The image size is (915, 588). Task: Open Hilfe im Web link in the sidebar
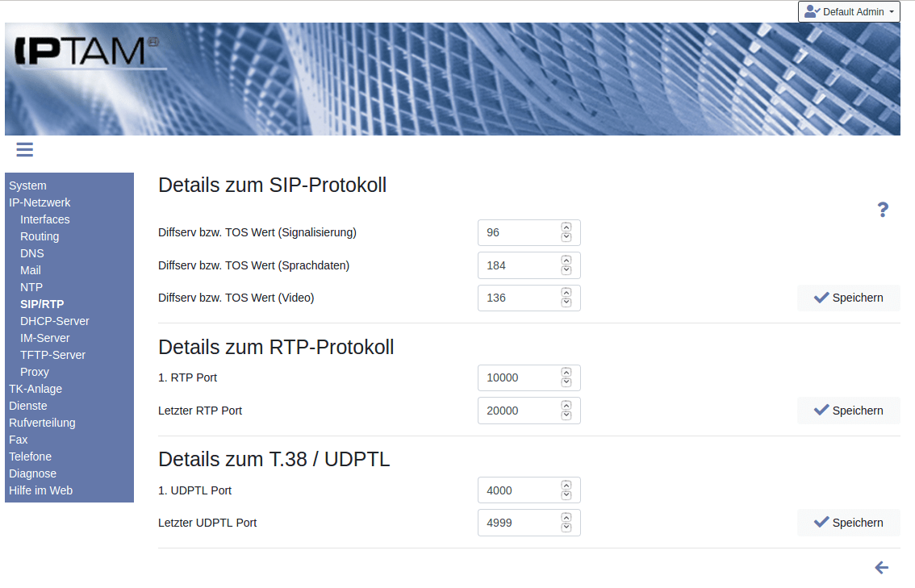(41, 490)
